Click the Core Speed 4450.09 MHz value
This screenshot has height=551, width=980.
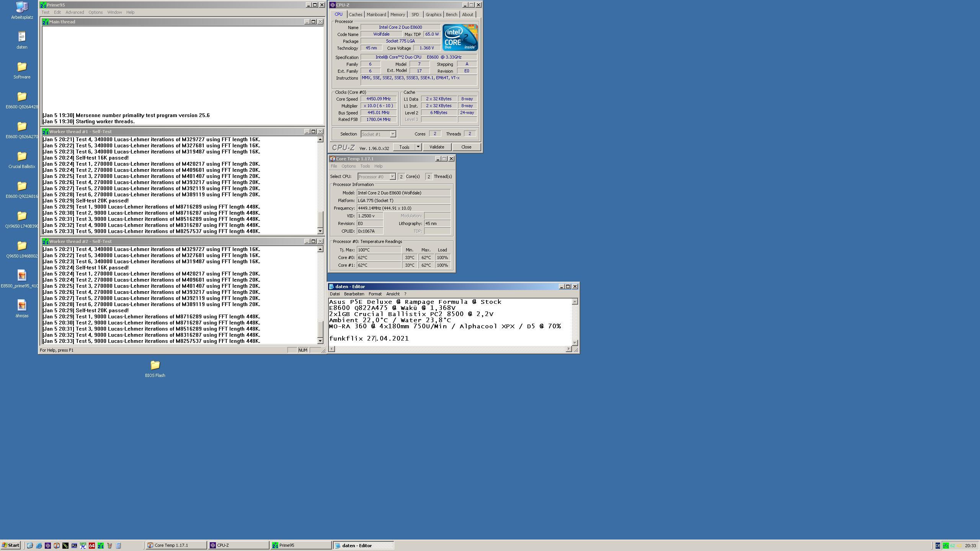[378, 99]
